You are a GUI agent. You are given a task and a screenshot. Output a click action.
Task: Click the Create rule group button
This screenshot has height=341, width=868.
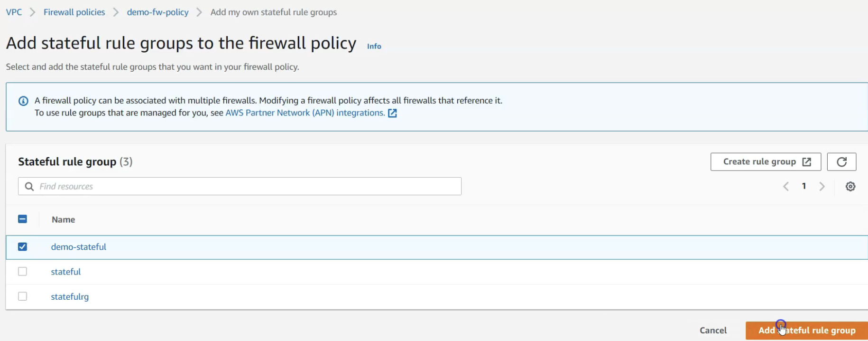[765, 162]
